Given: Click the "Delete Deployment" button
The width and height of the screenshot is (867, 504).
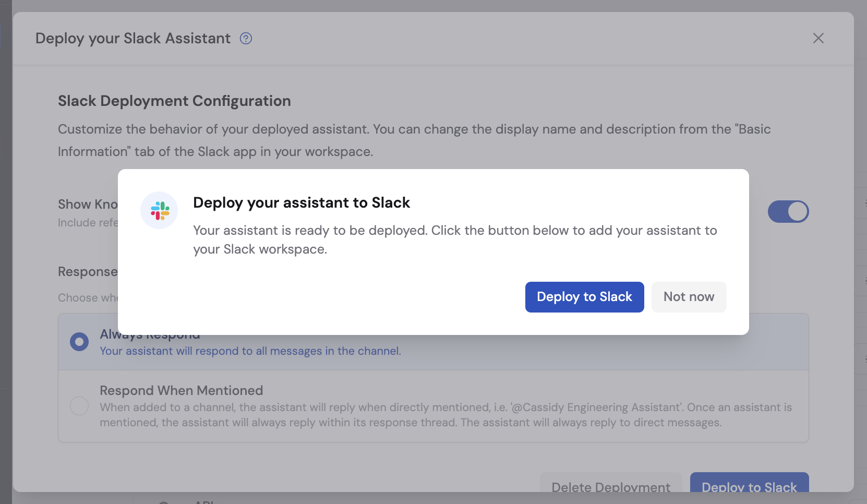Looking at the screenshot, I should (x=611, y=487).
